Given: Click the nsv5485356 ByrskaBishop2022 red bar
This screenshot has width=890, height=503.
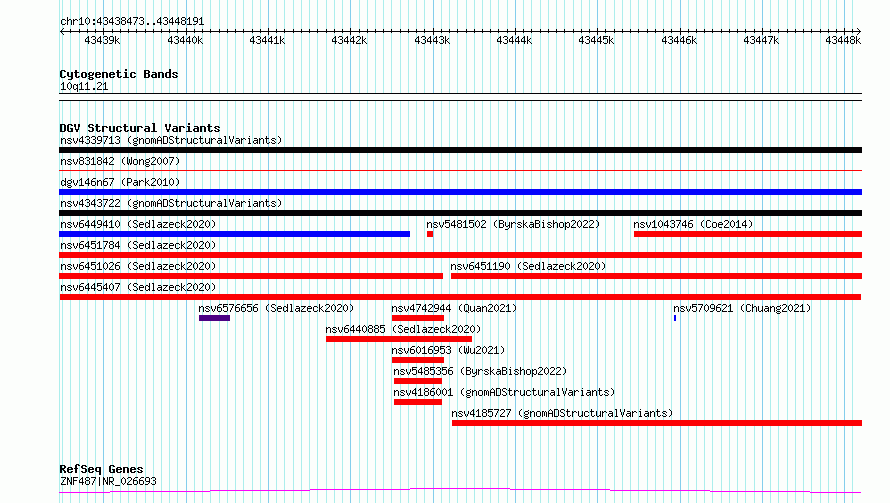Looking at the screenshot, I should click(x=418, y=381).
